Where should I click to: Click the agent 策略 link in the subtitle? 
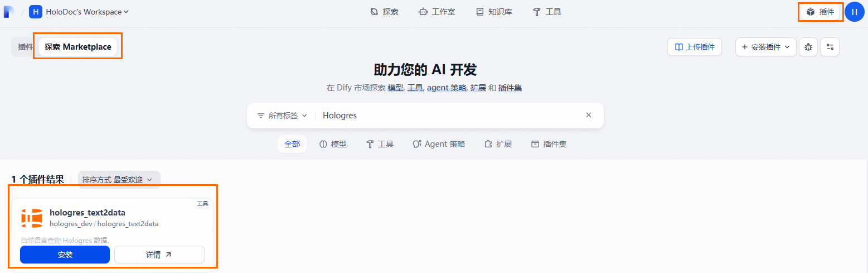pos(447,88)
